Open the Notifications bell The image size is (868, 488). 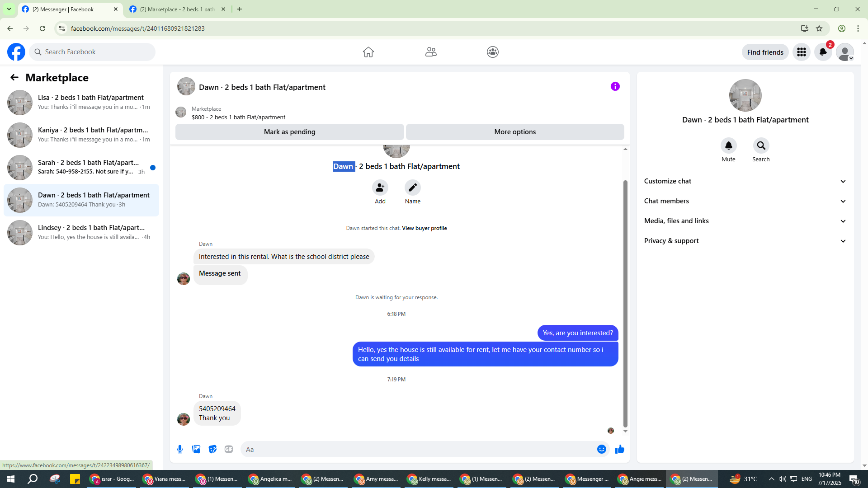point(823,52)
